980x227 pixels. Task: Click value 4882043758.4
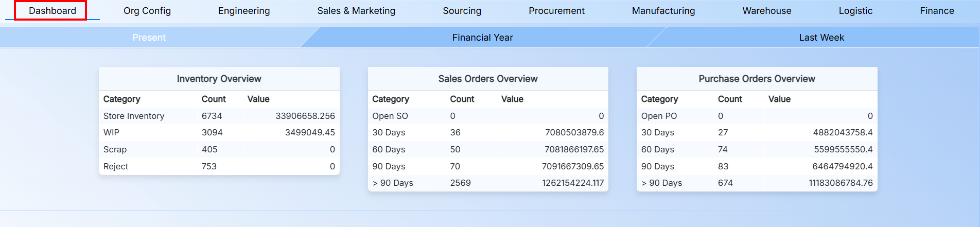pos(843,132)
